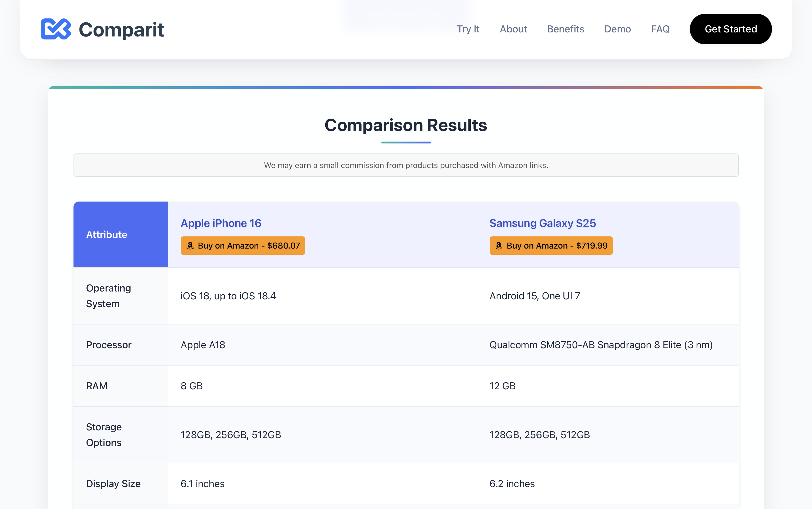Click the Comparit logo icon
This screenshot has width=812, height=509.
(56, 29)
